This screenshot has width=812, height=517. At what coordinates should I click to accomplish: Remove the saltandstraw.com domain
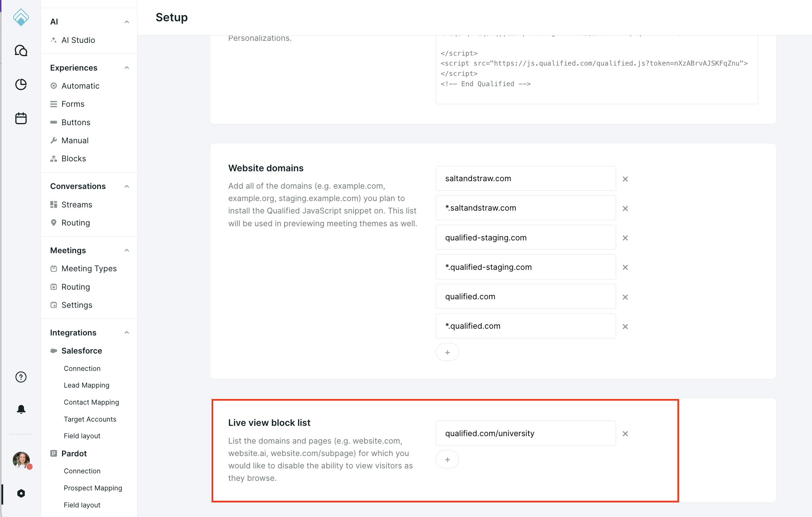click(x=625, y=179)
